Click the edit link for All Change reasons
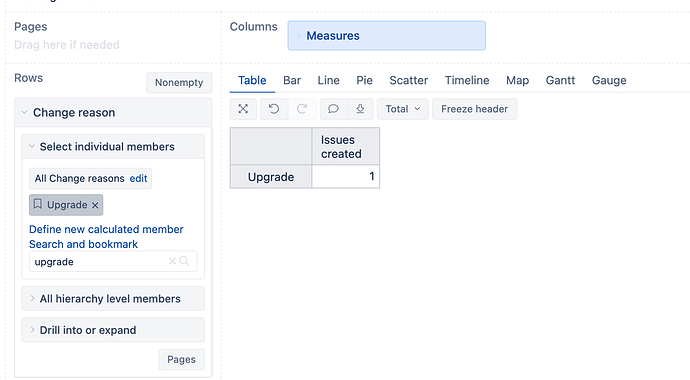 pyautogui.click(x=138, y=179)
